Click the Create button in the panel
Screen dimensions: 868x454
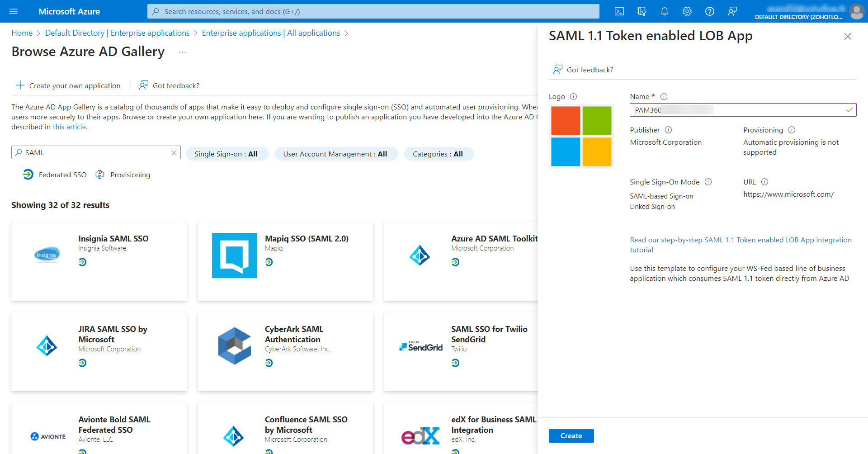[571, 435]
